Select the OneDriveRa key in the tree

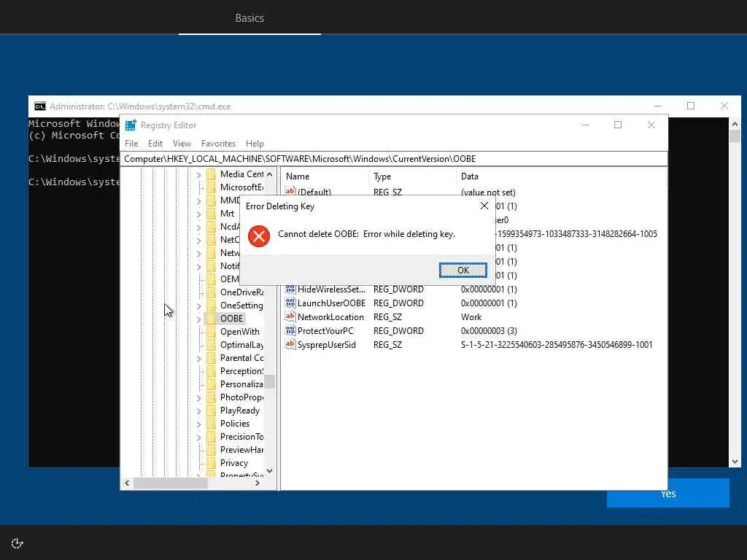click(x=241, y=292)
